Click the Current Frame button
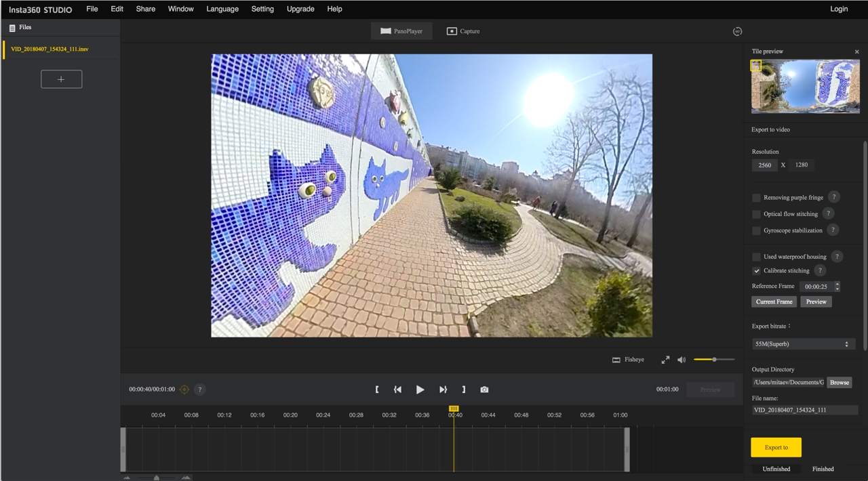 pos(774,301)
